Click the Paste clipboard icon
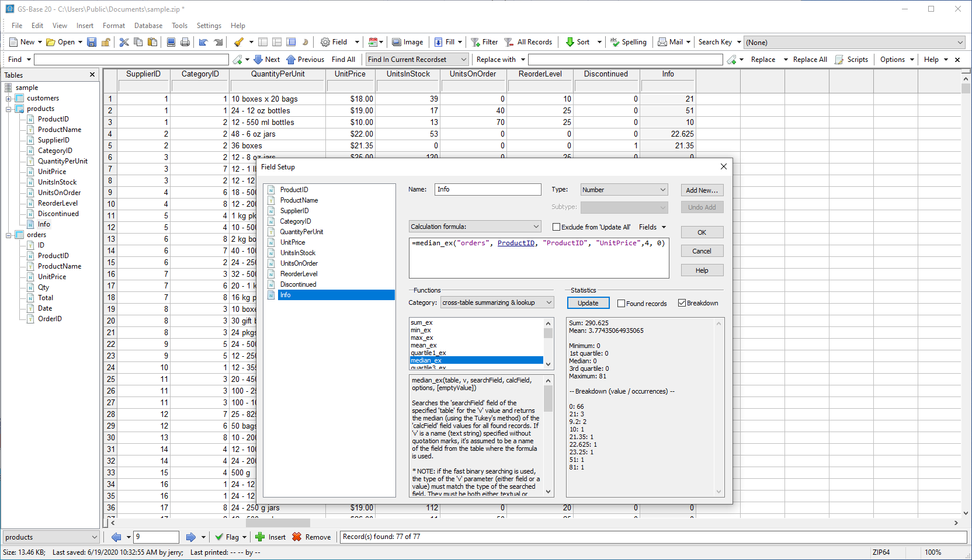This screenshot has height=560, width=972. pos(152,42)
